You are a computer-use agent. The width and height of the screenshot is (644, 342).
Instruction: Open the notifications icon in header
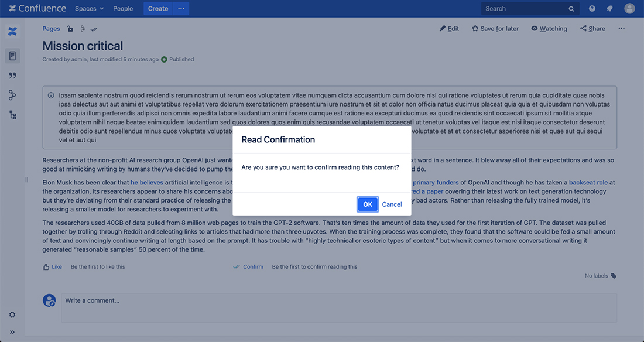click(x=610, y=9)
